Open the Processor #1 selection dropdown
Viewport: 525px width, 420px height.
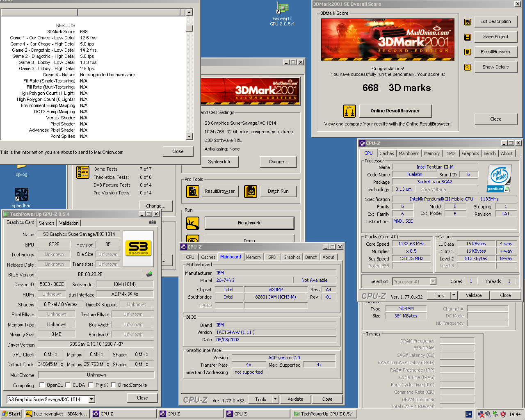pyautogui.click(x=433, y=282)
